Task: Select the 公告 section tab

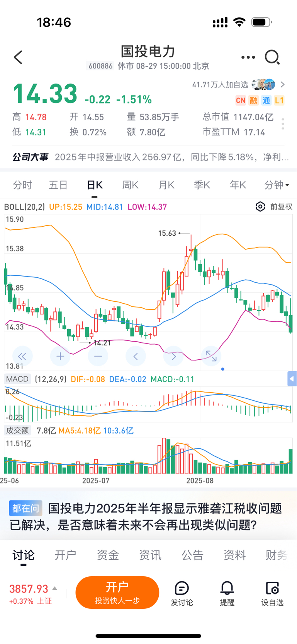Action: coord(192,555)
